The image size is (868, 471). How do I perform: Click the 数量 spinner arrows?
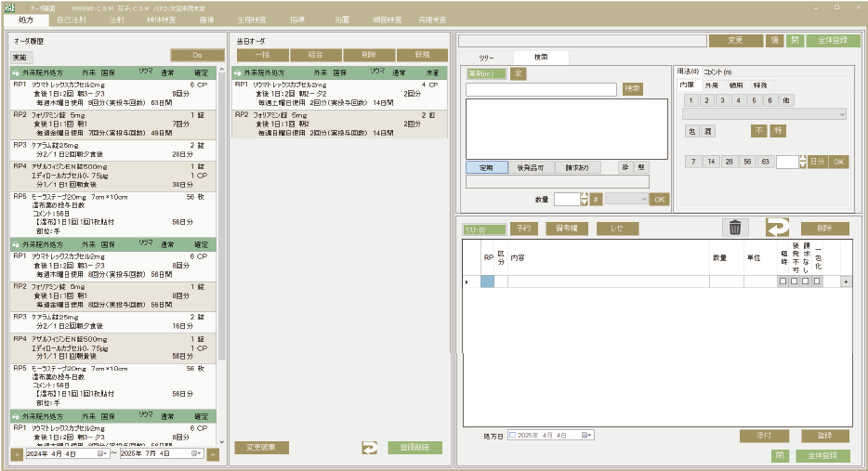584,199
